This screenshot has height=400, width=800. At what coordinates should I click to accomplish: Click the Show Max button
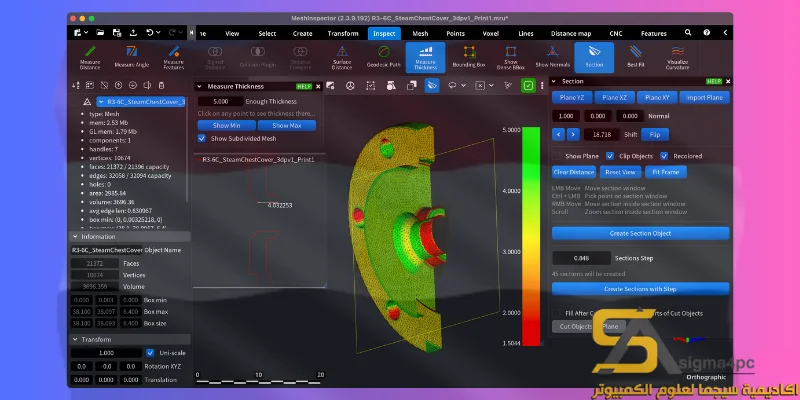point(287,126)
